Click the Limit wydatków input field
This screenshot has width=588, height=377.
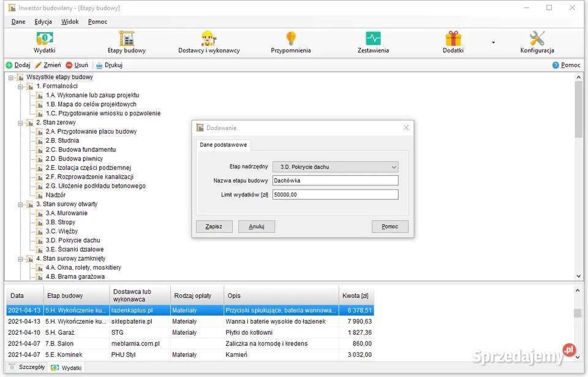coord(335,194)
